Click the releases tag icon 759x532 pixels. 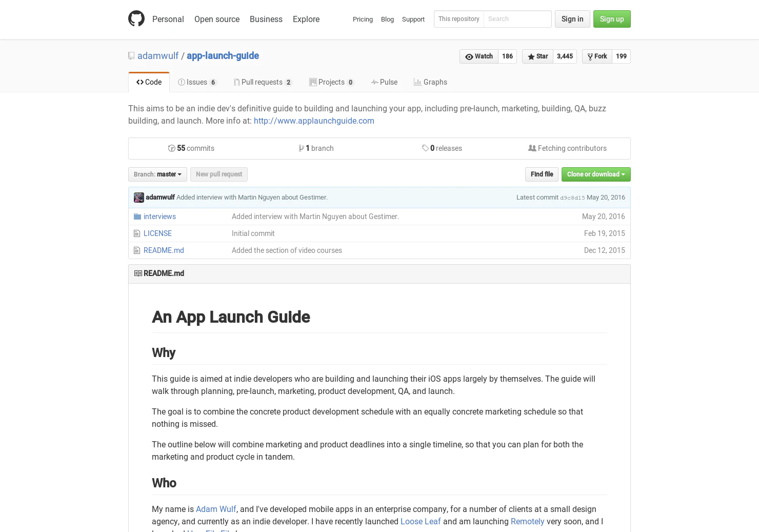pos(425,148)
